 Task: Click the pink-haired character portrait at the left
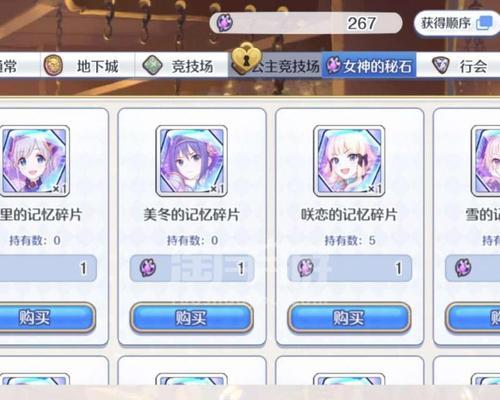tap(34, 161)
